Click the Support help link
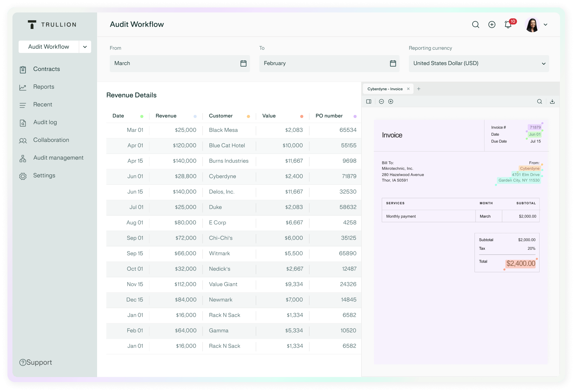 pyautogui.click(x=36, y=362)
